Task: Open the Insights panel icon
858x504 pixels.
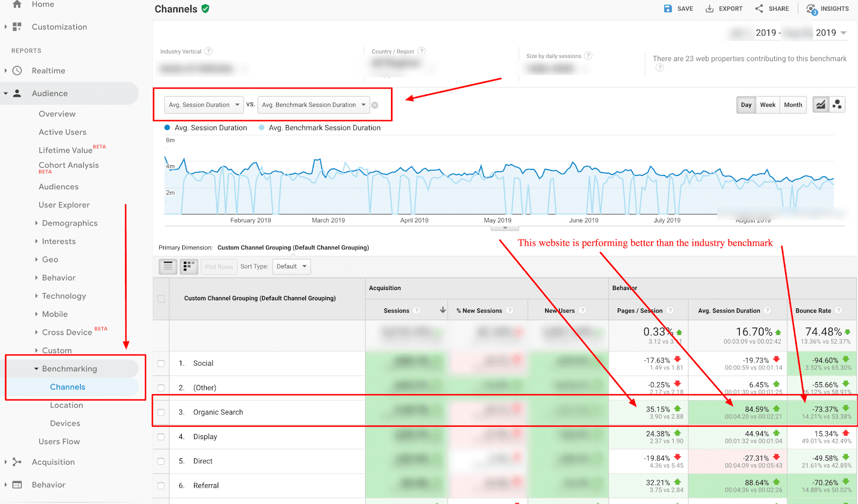Action: point(811,9)
